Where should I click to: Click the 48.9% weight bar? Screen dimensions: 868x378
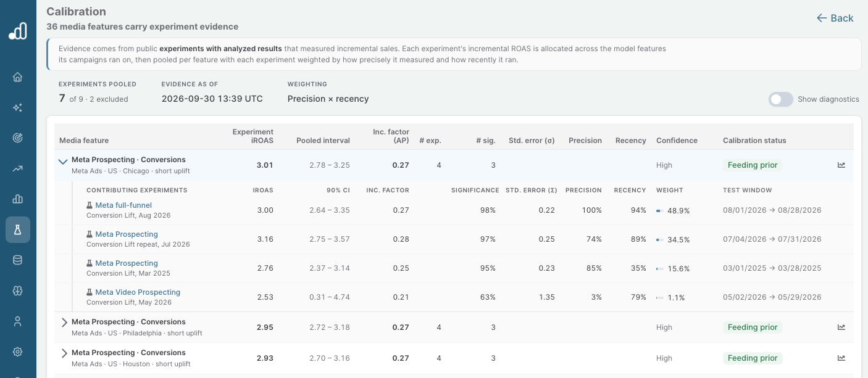coord(659,211)
